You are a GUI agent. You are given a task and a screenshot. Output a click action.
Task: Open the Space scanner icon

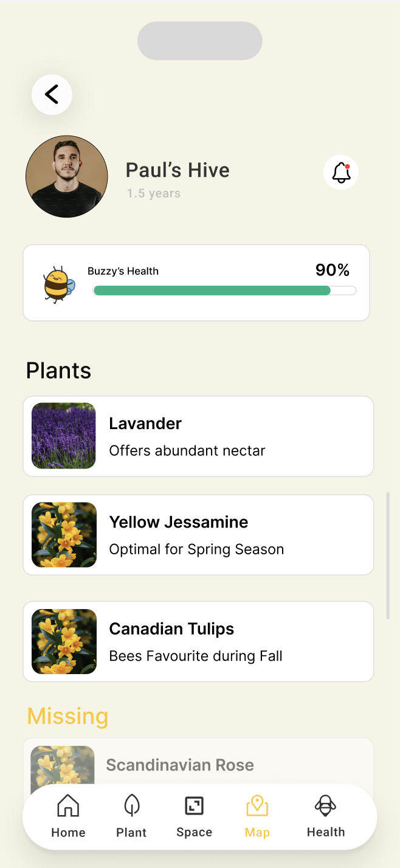194,816
